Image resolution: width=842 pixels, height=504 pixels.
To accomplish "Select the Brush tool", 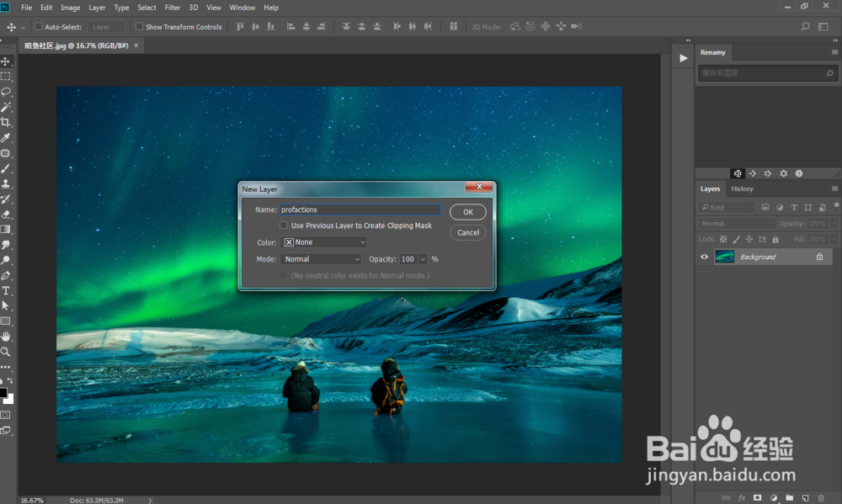I will click(6, 168).
